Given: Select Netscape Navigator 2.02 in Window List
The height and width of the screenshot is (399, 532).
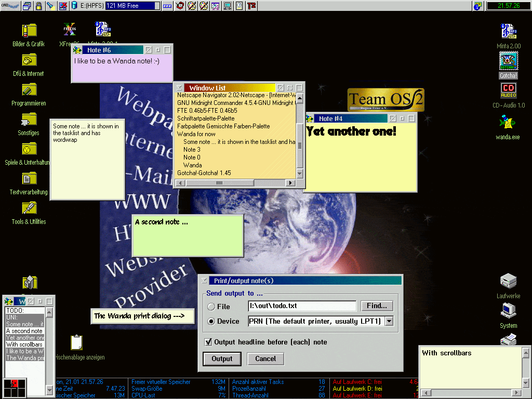Looking at the screenshot, I should (x=236, y=96).
